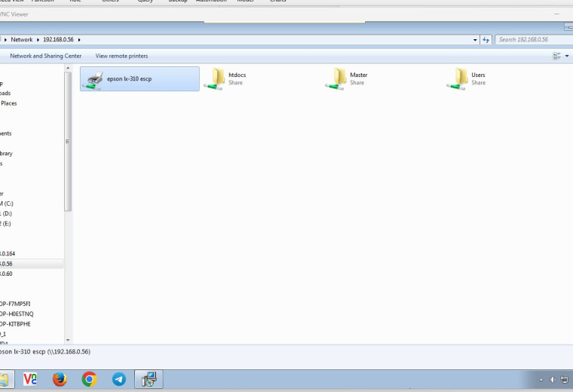Expand the breadcrumb arrow after 192.168.0.56
Screen dimensions: 573x392
(x=79, y=39)
